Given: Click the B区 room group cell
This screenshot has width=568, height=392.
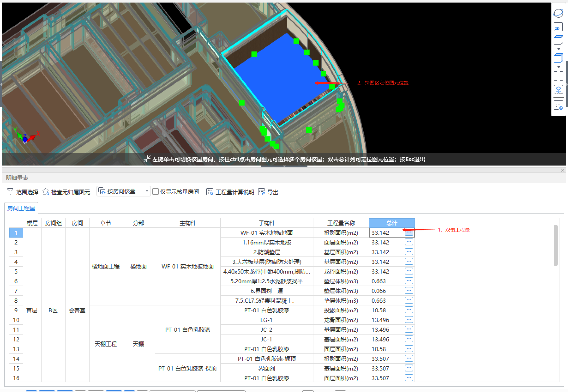Looking at the screenshot, I should tap(53, 310).
